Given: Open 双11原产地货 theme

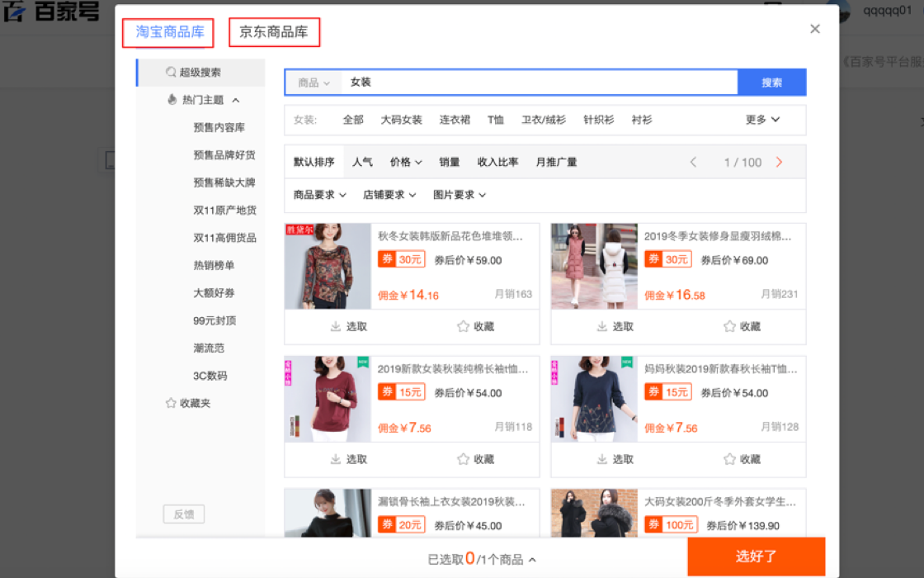Looking at the screenshot, I should click(x=225, y=211).
